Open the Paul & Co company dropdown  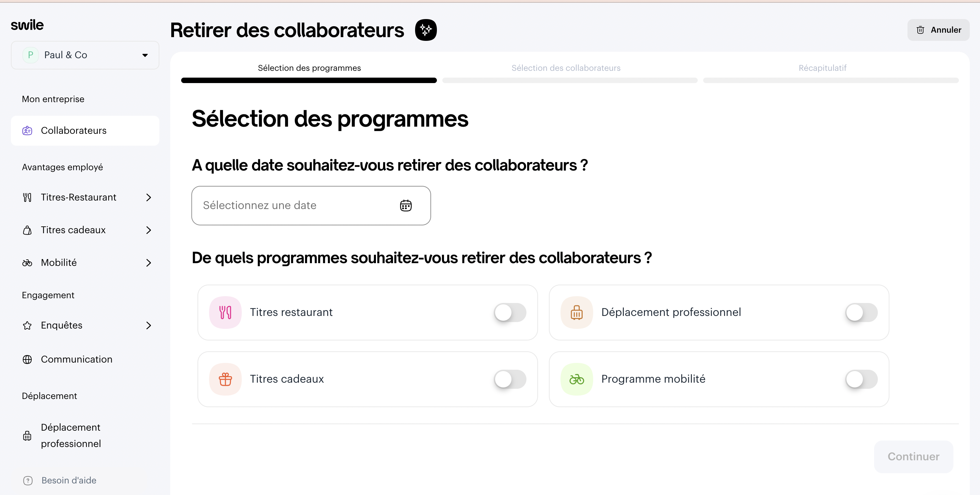point(85,55)
